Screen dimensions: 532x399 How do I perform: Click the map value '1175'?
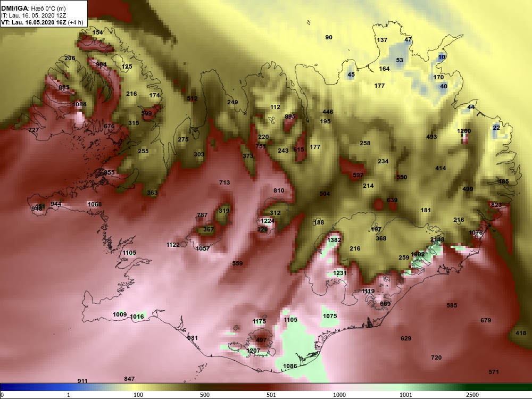[259, 322]
